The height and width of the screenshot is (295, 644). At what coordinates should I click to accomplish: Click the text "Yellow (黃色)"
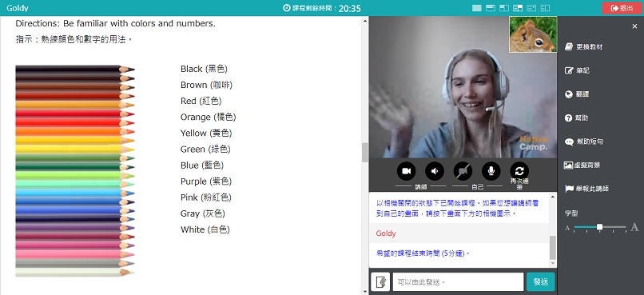coord(206,134)
